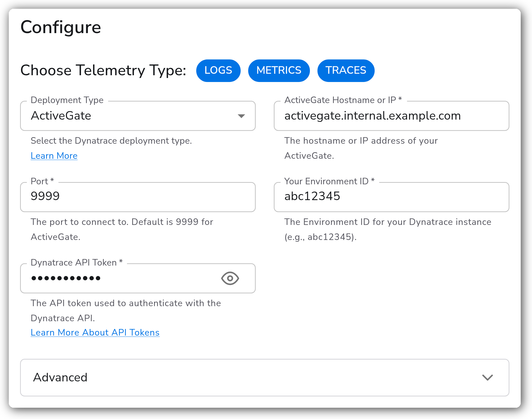Open the Deployment Type dropdown

click(x=138, y=116)
